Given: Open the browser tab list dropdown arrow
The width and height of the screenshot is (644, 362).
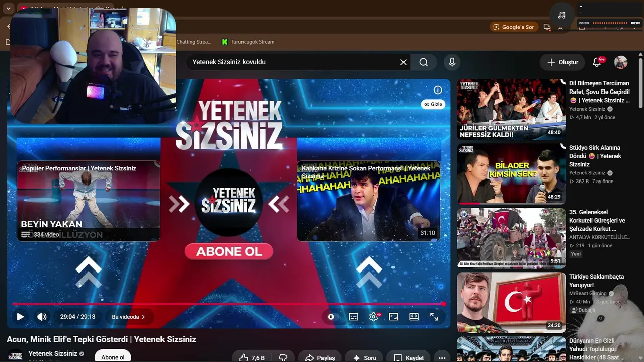Looking at the screenshot, I should 9,9.
